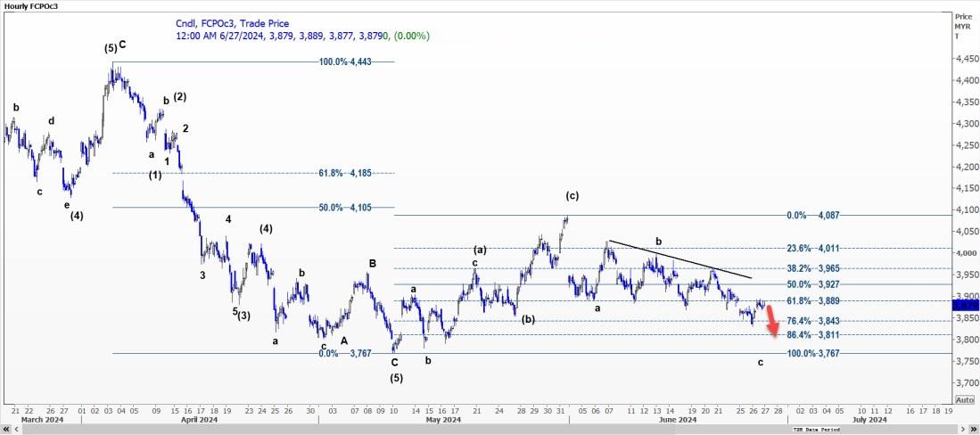Select the 38.2% 3,965 Fibonacci label

(x=812, y=268)
